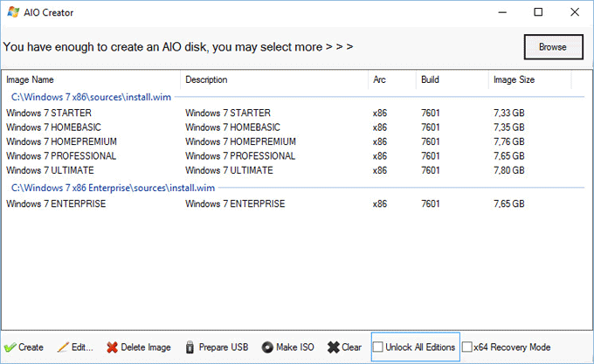Image resolution: width=594 pixels, height=364 pixels.
Task: Click the 7,65 GB size in PROFESSIONAL row
Action: pos(509,156)
